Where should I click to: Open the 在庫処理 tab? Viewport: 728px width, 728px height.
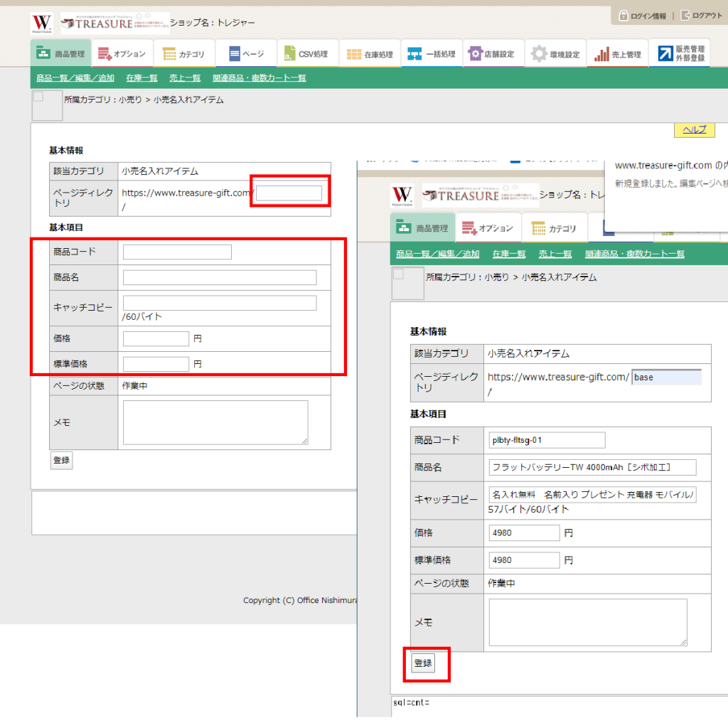pyautogui.click(x=370, y=54)
